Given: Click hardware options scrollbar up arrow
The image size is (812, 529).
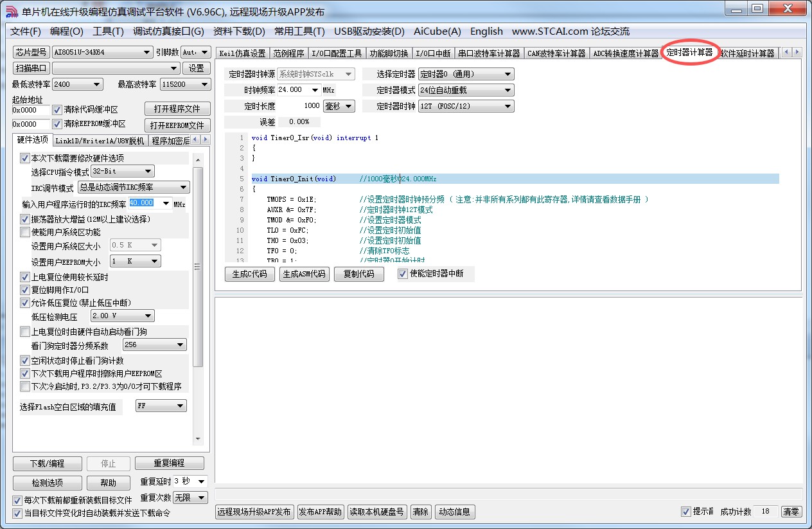Looking at the screenshot, I should click(198, 159).
